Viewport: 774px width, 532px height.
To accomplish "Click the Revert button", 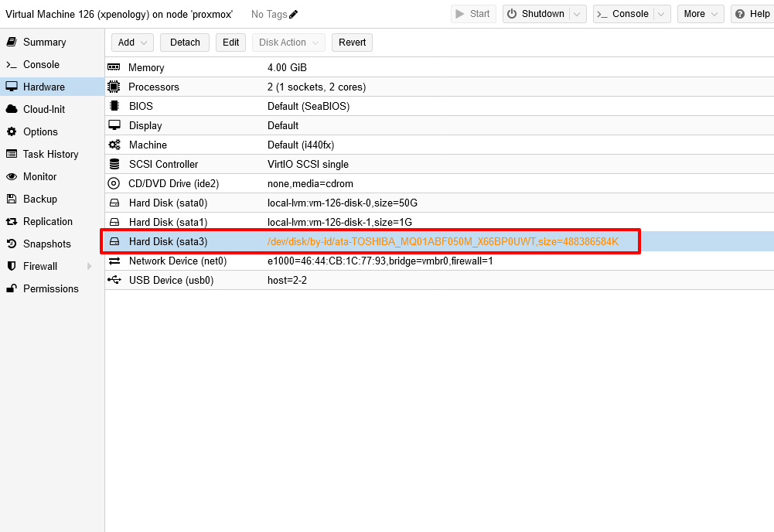I will tap(352, 43).
